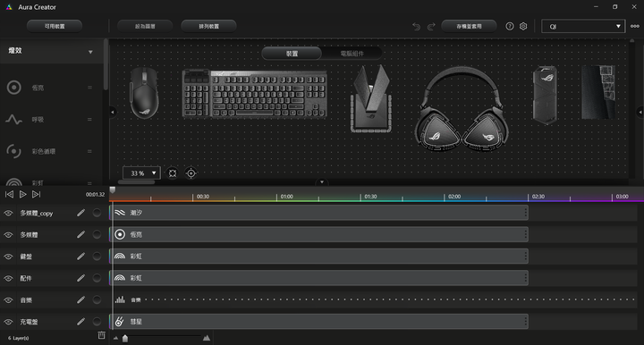Edit the 多媒體_copy layer with pencil icon
Viewport: 644px width, 345px height.
pos(80,213)
